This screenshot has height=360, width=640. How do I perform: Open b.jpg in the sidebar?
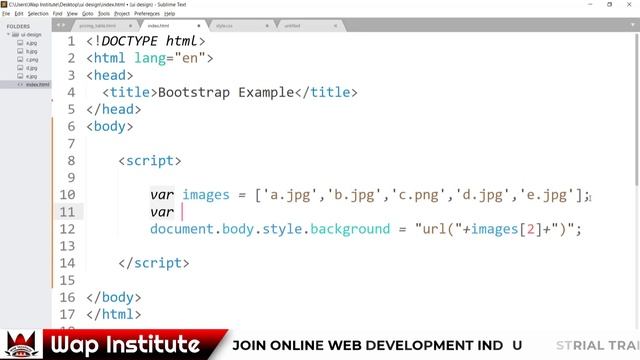pyautogui.click(x=31, y=51)
